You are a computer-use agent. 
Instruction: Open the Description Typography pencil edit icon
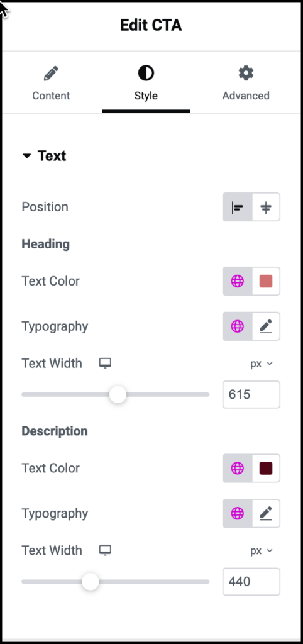[266, 513]
